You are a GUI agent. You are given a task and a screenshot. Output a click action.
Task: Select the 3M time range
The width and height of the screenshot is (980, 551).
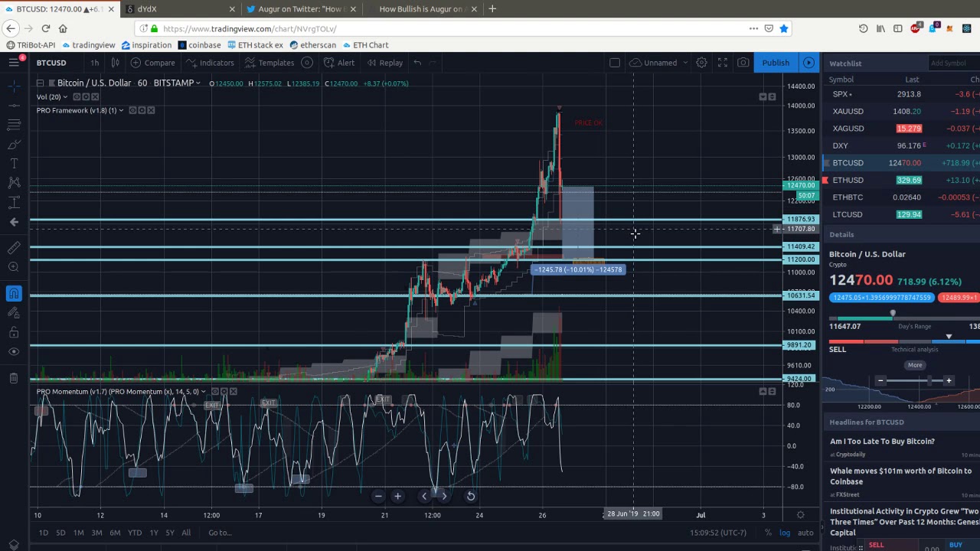tap(96, 533)
